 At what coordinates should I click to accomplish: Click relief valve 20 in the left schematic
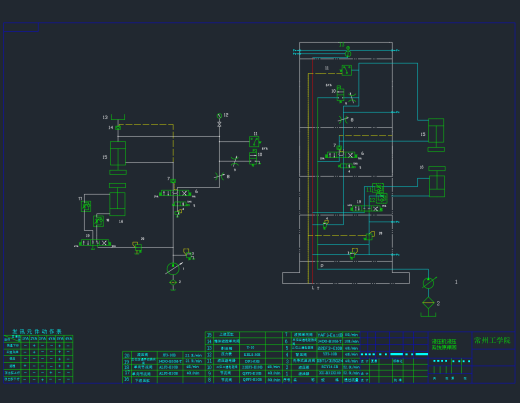tap(137, 248)
